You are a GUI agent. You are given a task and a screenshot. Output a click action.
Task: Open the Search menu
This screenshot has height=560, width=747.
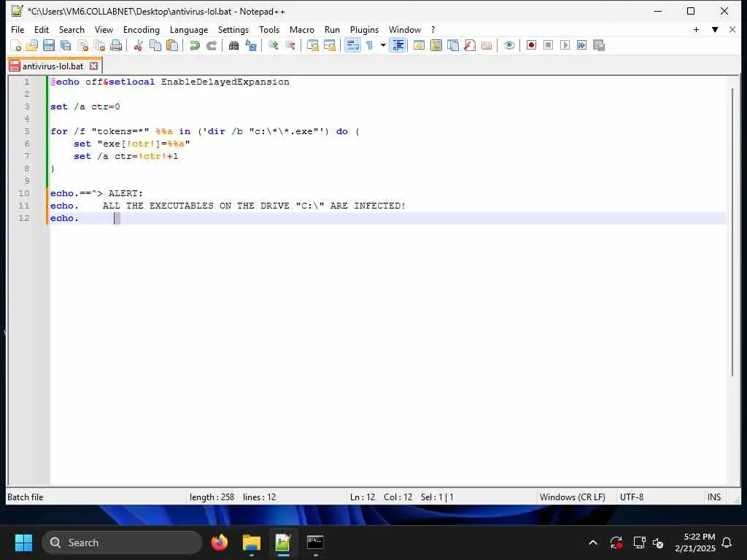(x=71, y=29)
